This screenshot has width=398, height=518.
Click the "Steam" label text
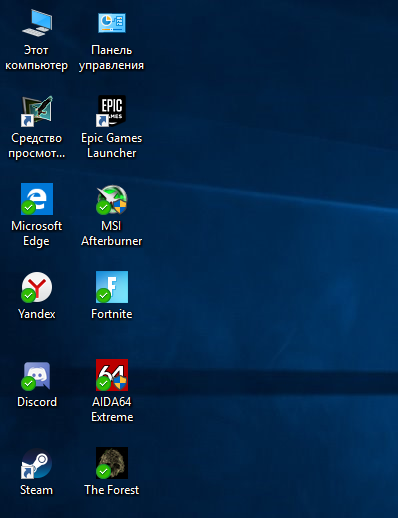36,490
